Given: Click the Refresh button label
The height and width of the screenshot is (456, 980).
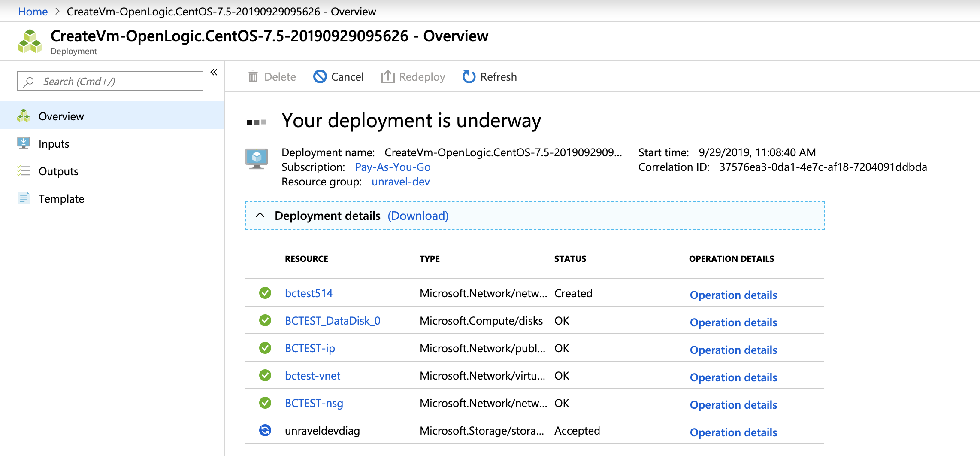Looking at the screenshot, I should pyautogui.click(x=499, y=77).
